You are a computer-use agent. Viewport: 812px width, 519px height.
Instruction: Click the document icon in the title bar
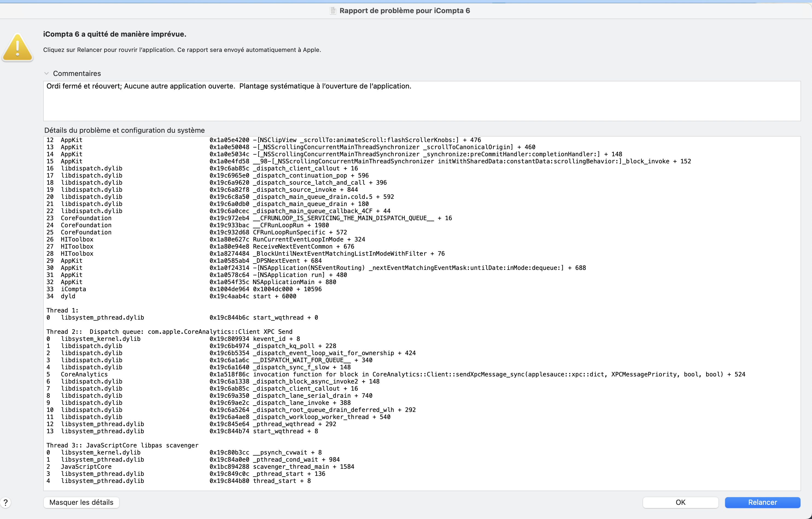(333, 10)
